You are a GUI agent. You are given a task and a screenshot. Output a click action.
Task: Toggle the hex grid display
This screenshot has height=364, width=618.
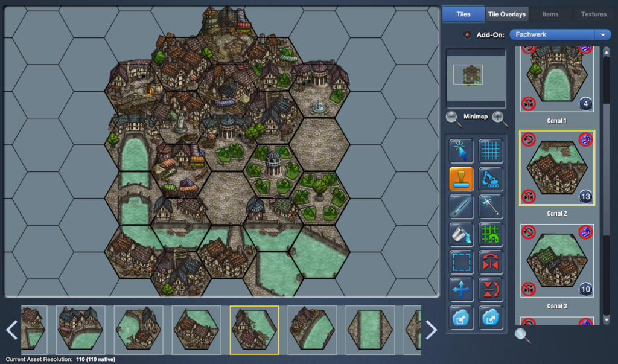click(491, 150)
